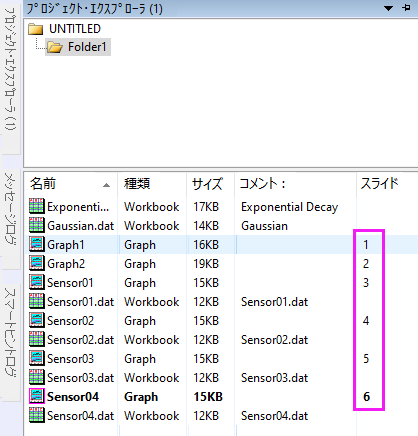Screen dimensions: 418x436
Task: Click slide number 4 of Sensor02
Action: (x=366, y=321)
